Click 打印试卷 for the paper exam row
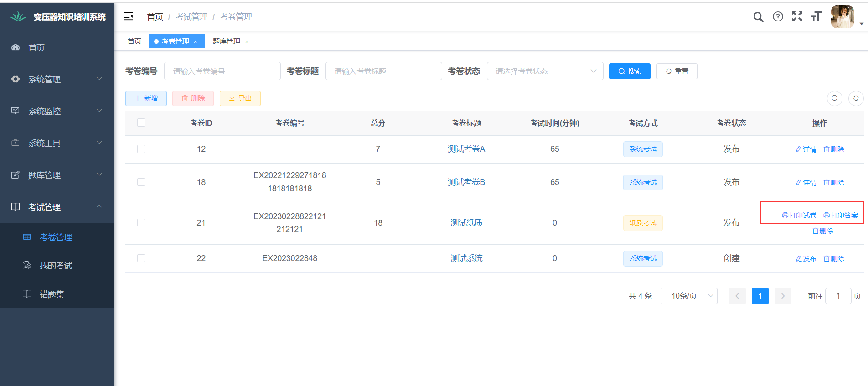 coord(799,215)
